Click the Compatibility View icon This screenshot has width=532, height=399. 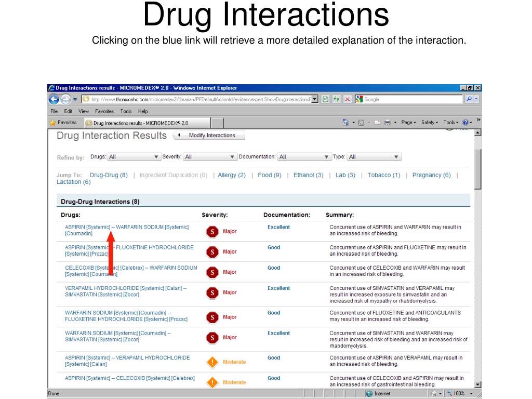325,99
